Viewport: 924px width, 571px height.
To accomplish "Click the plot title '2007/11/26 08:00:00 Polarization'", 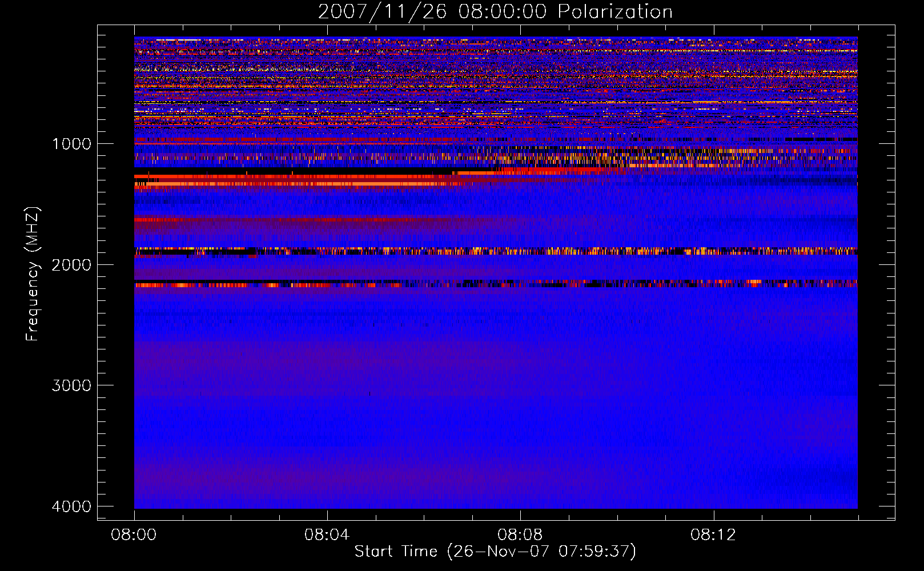I will pyautogui.click(x=495, y=11).
